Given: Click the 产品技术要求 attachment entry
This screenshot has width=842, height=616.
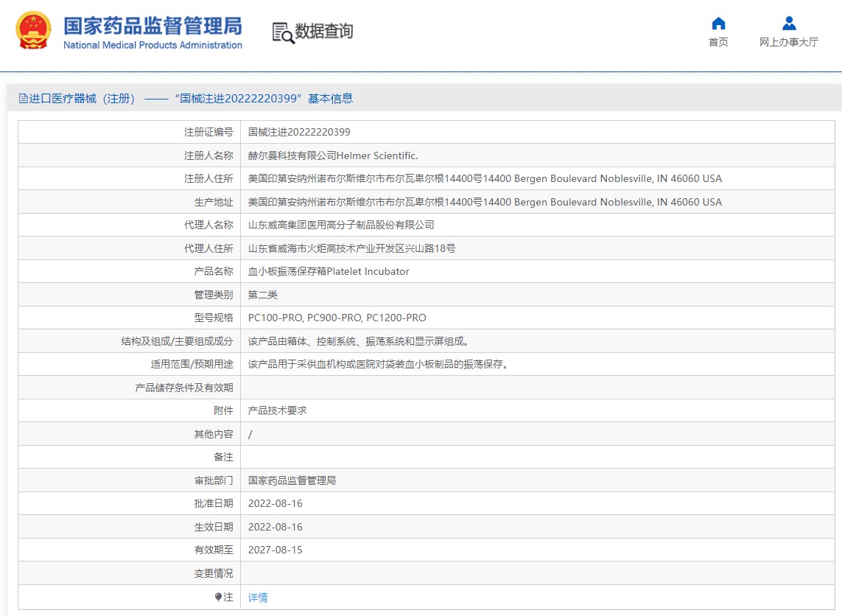Looking at the screenshot, I should [x=278, y=410].
